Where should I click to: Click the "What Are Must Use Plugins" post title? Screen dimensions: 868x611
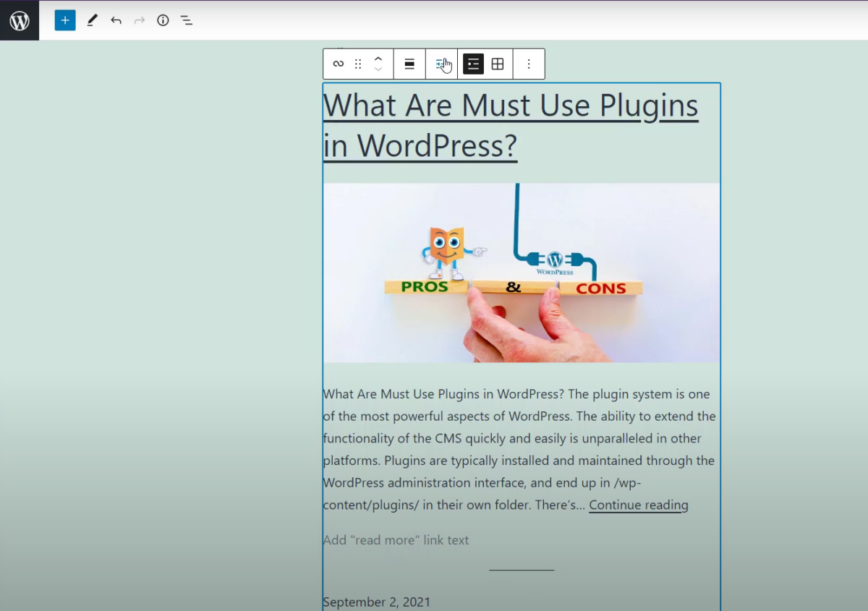[511, 125]
